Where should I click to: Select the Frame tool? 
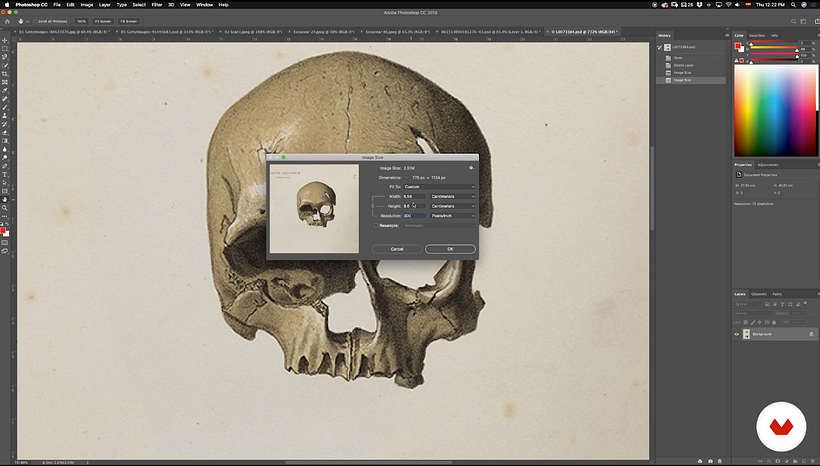point(5,82)
